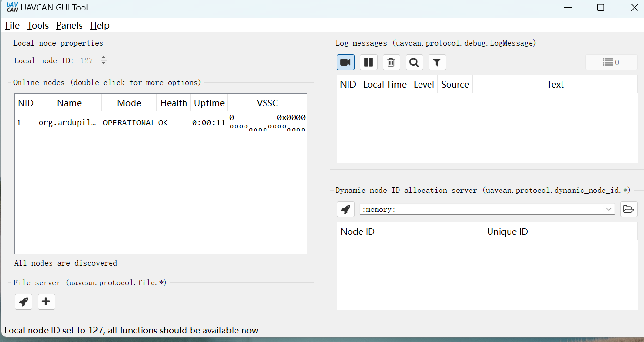Increase local node ID with up arrow

104,58
